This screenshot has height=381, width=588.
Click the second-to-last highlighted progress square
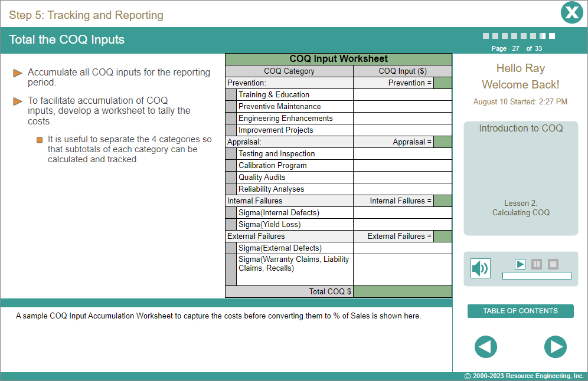tap(542, 35)
